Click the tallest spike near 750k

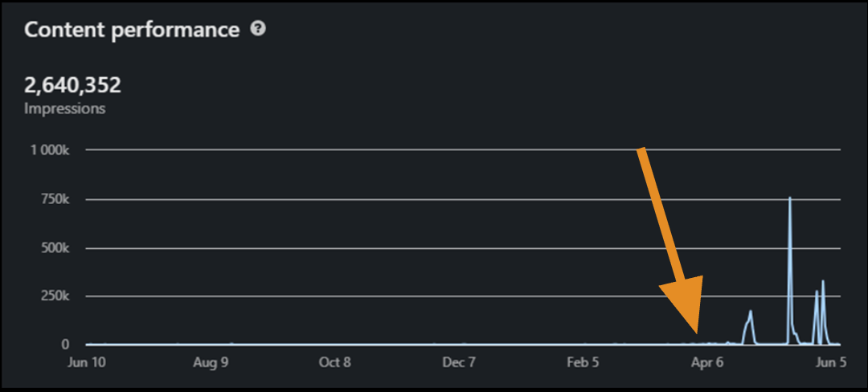(790, 199)
